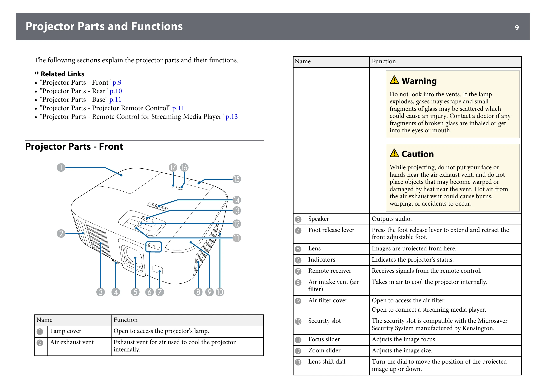Click callout number 12 beside the diagram

point(237,224)
